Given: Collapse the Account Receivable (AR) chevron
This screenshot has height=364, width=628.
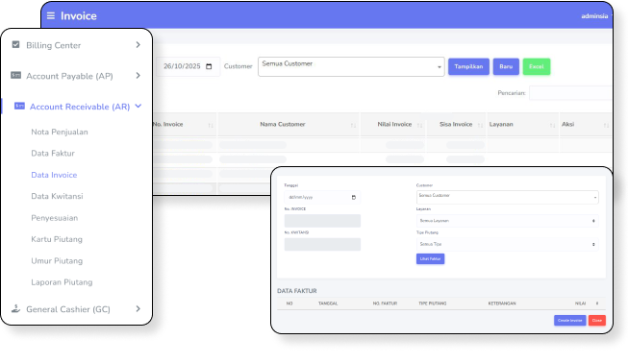Looking at the screenshot, I should pyautogui.click(x=138, y=106).
